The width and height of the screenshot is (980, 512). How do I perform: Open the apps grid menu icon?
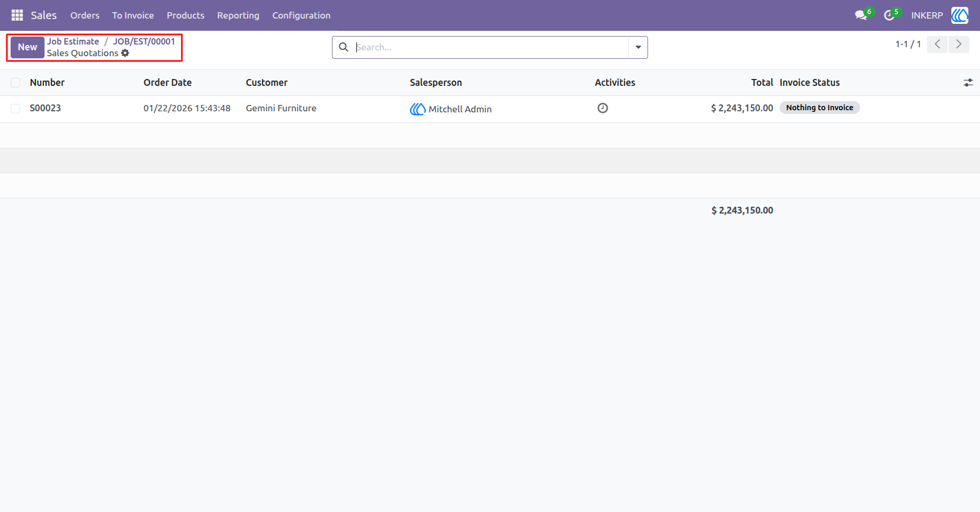click(x=17, y=15)
